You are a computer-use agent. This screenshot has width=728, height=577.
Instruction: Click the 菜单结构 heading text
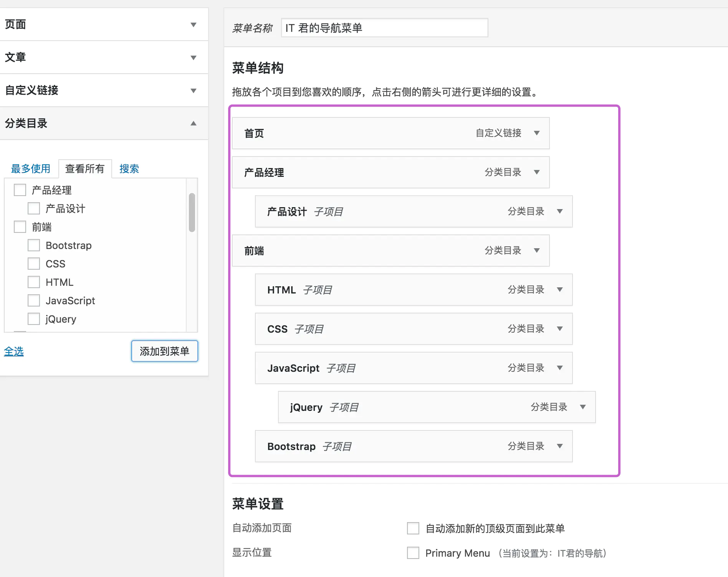click(x=258, y=68)
